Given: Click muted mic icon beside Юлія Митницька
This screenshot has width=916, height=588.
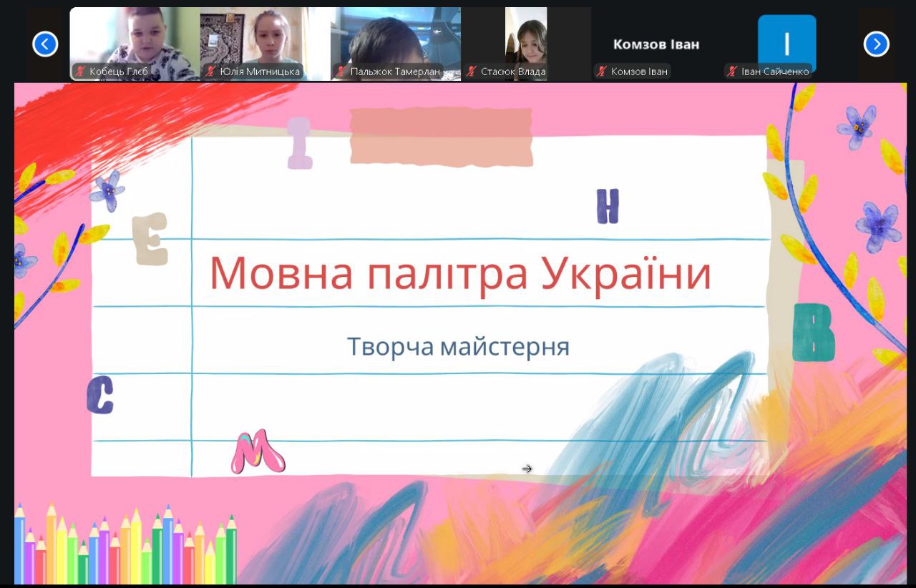Looking at the screenshot, I should pyautogui.click(x=211, y=72).
